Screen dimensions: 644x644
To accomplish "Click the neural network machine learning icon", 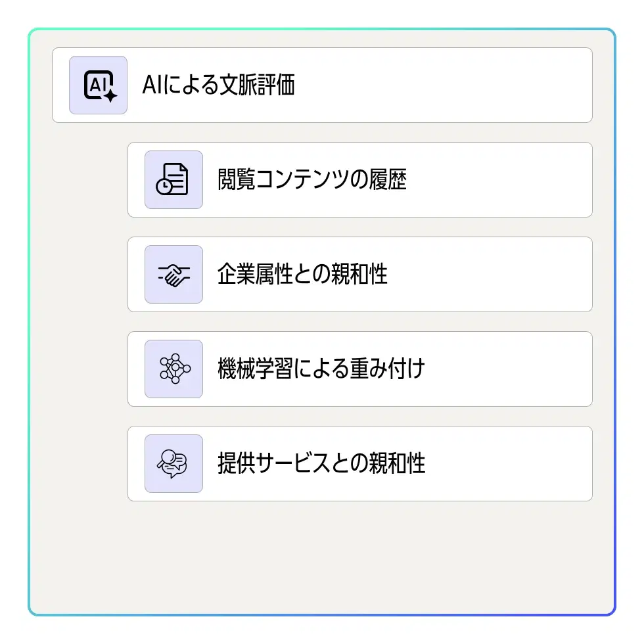I will point(173,369).
